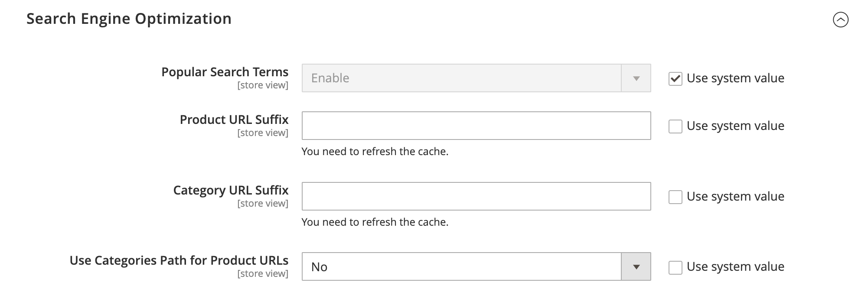This screenshot has height=292, width=868.
Task: Select the store view scope under Category URL Suffix
Action: pyautogui.click(x=262, y=203)
